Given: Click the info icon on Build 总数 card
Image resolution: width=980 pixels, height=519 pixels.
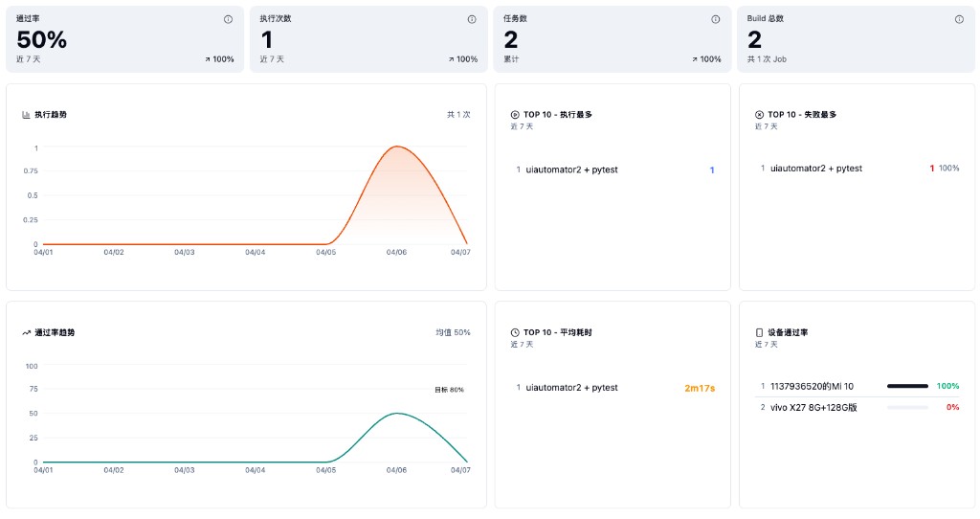Looking at the screenshot, I should point(959,19).
